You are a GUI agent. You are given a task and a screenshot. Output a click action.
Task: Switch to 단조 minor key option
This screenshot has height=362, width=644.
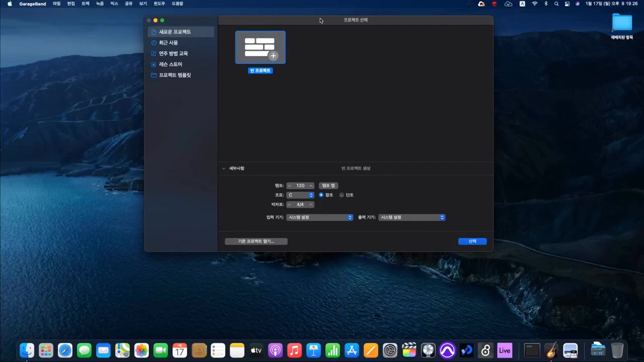tap(342, 195)
